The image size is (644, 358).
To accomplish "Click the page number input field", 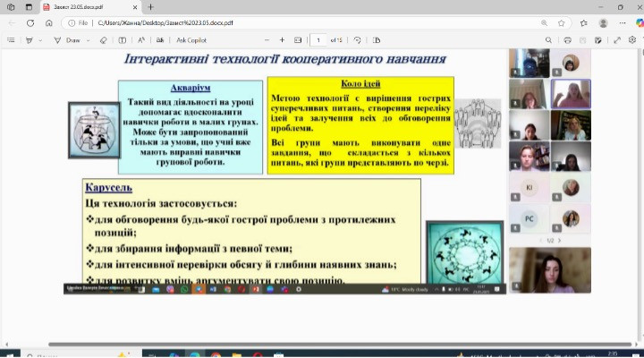I will [319, 40].
